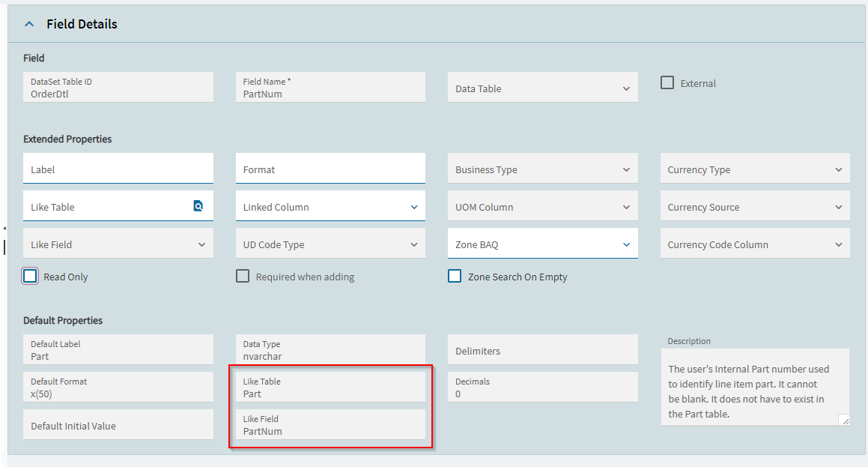Click the Field Details section title
This screenshot has height=467, width=868.
82,24
